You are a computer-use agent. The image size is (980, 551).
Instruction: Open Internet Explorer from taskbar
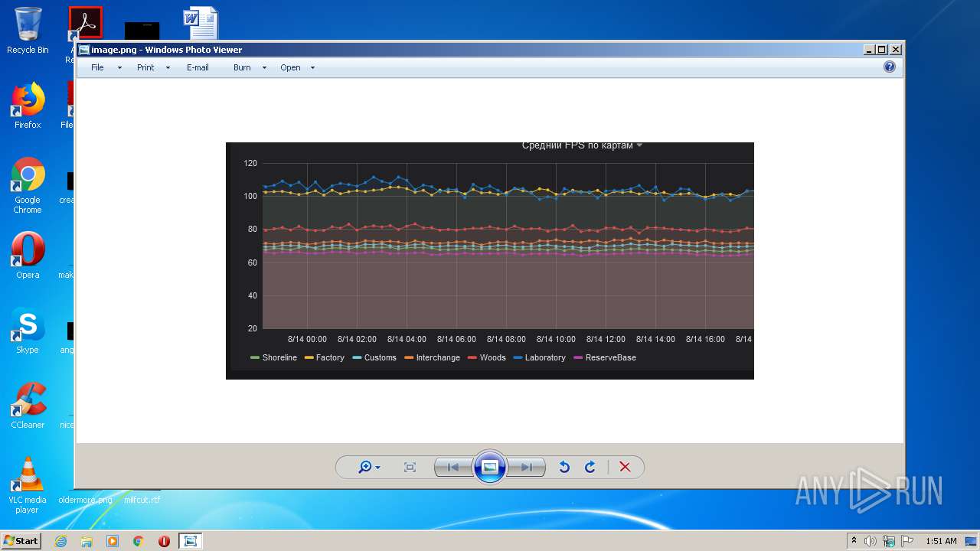coord(60,541)
